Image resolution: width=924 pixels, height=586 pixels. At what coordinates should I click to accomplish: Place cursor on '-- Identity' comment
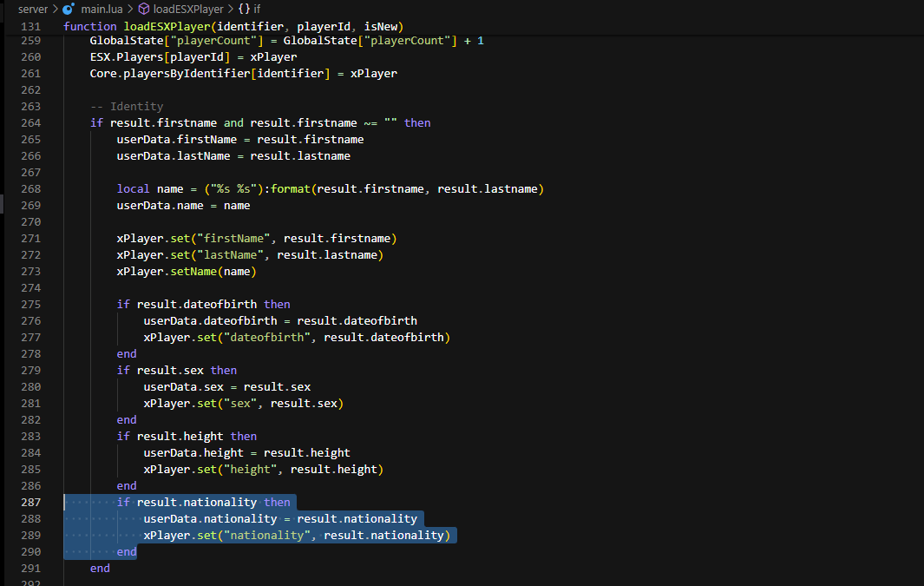click(x=127, y=106)
